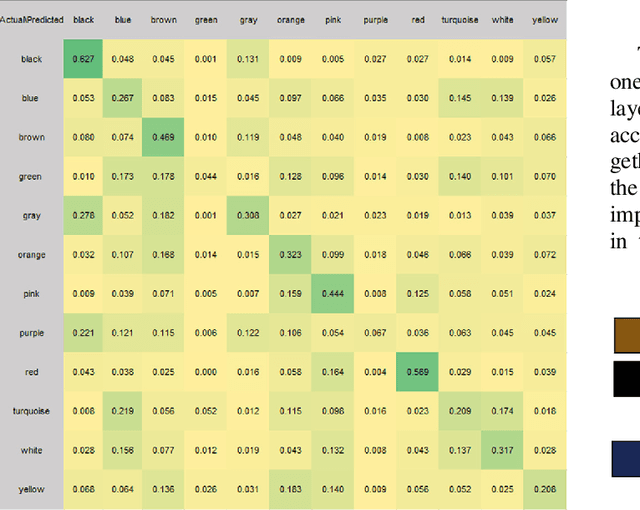The width and height of the screenshot is (640, 510).
Task: Click the black color swatch
Action: [626, 380]
